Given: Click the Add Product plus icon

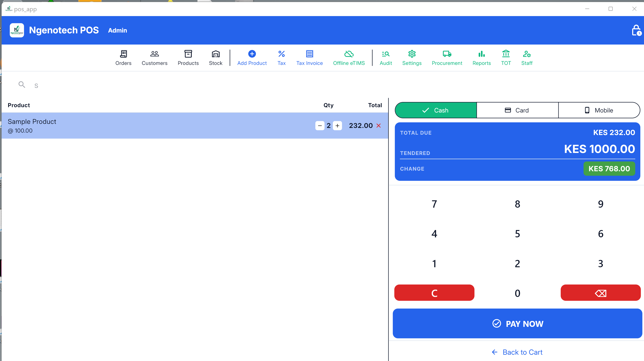Looking at the screenshot, I should pos(252,54).
